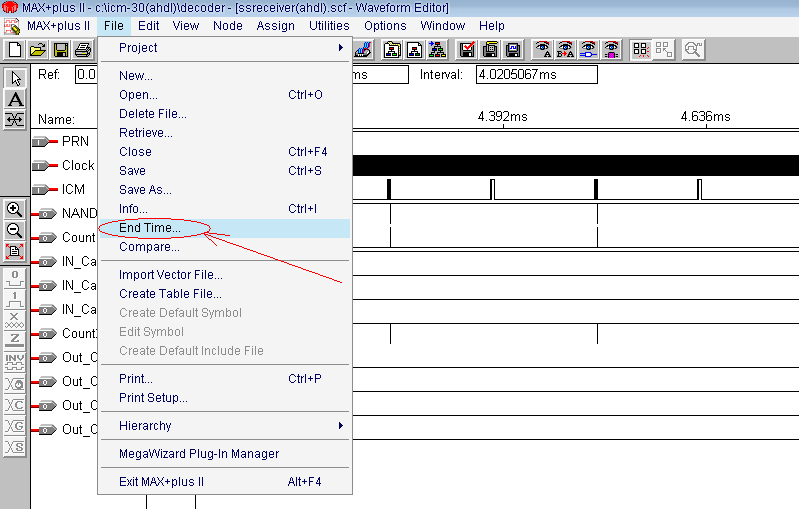Click the four-squares highlight toolbar icon
Viewport: 799px width, 509px height.
pos(641,49)
